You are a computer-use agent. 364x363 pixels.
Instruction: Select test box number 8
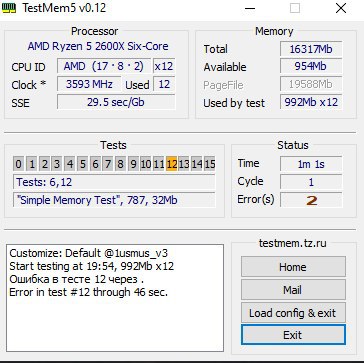[x=120, y=164]
